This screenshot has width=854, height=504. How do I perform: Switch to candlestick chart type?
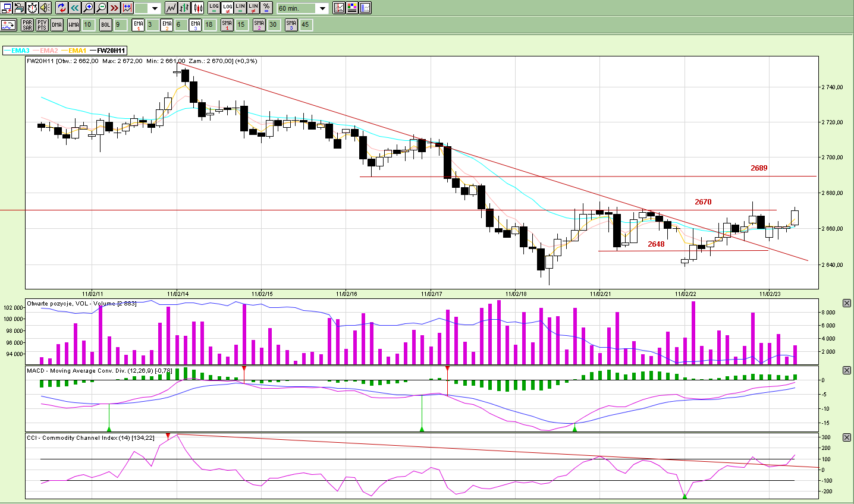(x=199, y=8)
